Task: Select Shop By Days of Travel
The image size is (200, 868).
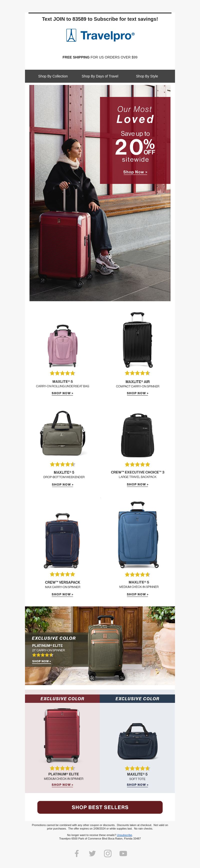Action: click(100, 76)
